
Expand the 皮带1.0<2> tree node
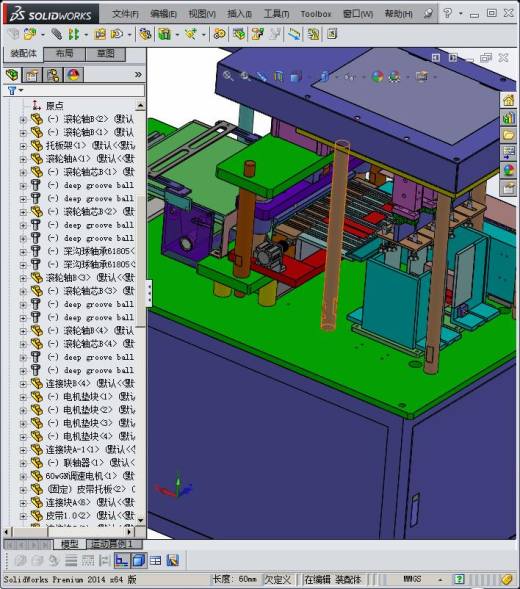(23, 516)
